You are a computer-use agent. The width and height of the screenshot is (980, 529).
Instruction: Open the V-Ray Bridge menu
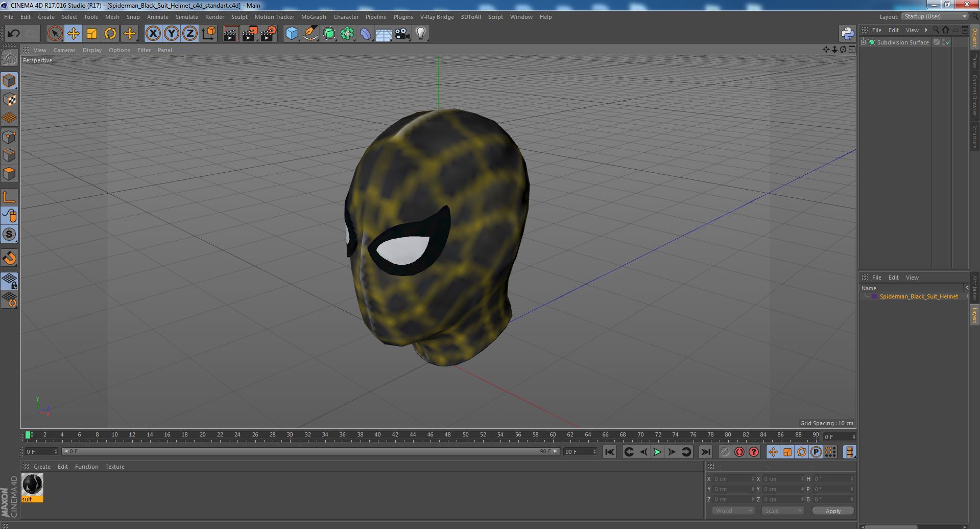point(437,17)
